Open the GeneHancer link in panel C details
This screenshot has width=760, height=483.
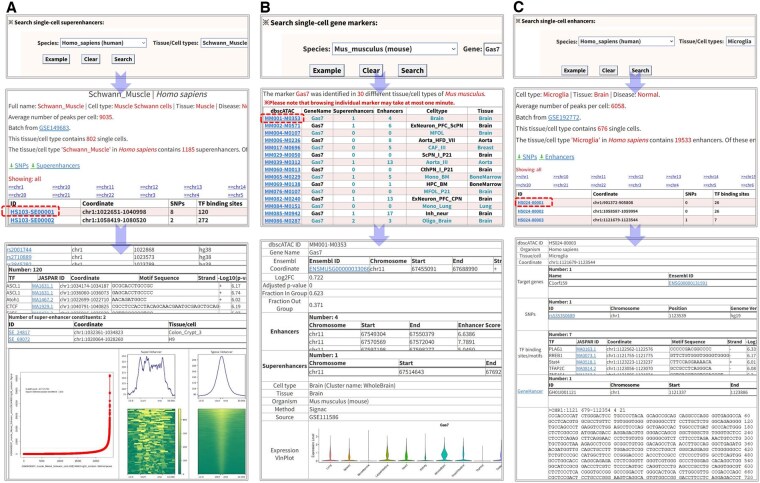[x=530, y=391]
